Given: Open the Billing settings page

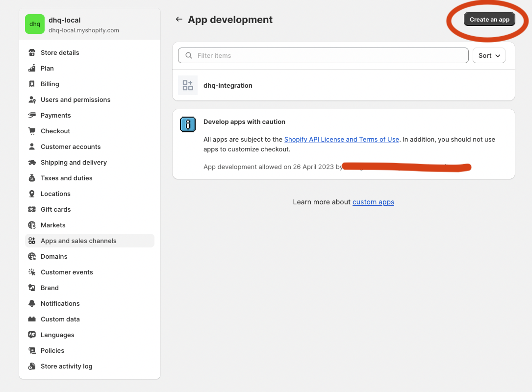Looking at the screenshot, I should (x=90, y=84).
